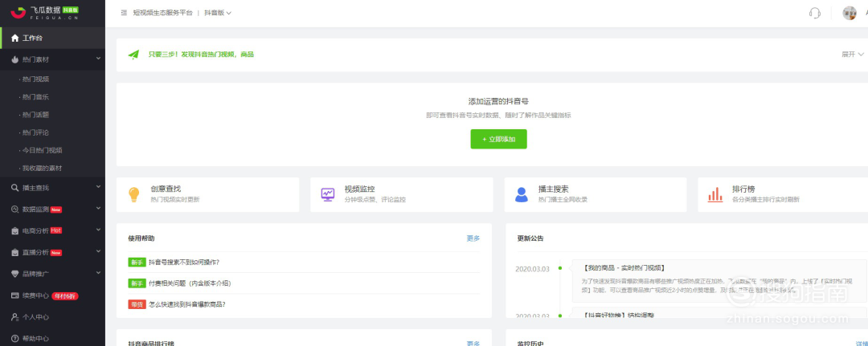Open the 抖音版 version dropdown
Image resolution: width=868 pixels, height=346 pixels.
click(218, 13)
